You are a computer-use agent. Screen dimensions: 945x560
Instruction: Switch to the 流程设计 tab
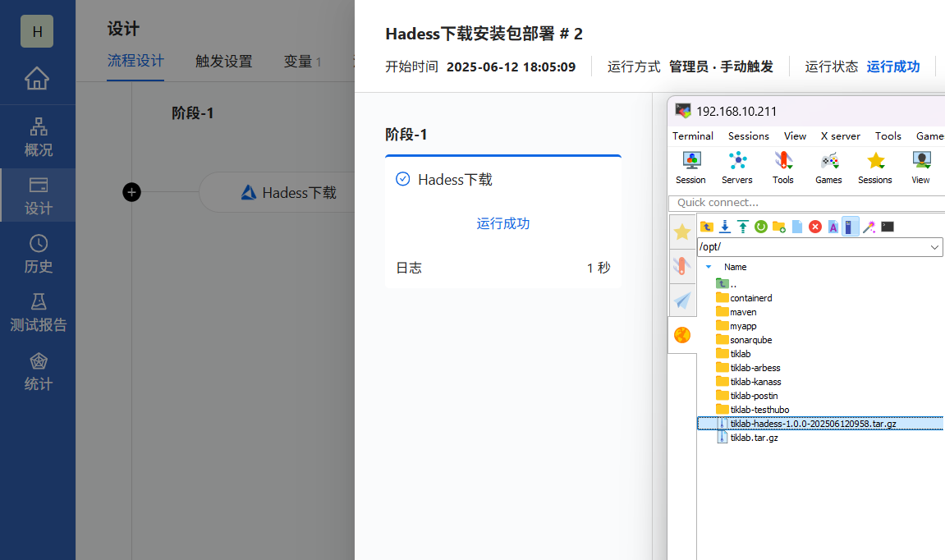pos(135,61)
